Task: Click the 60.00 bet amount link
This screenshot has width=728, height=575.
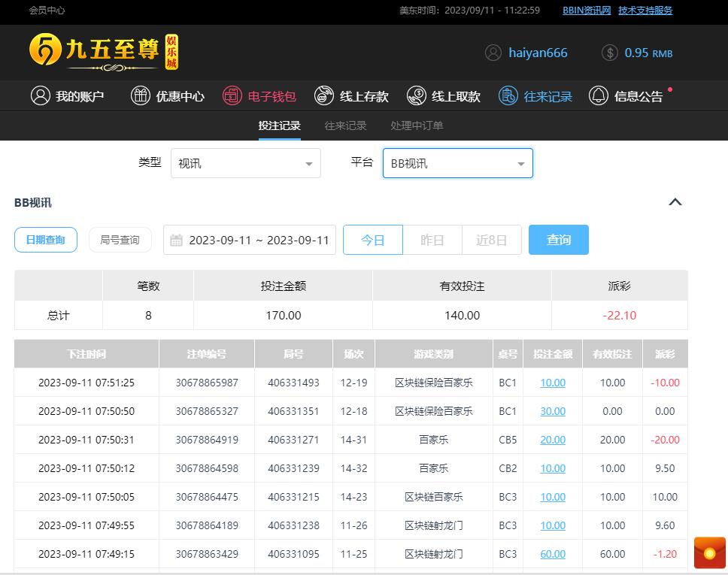Action: (x=553, y=554)
